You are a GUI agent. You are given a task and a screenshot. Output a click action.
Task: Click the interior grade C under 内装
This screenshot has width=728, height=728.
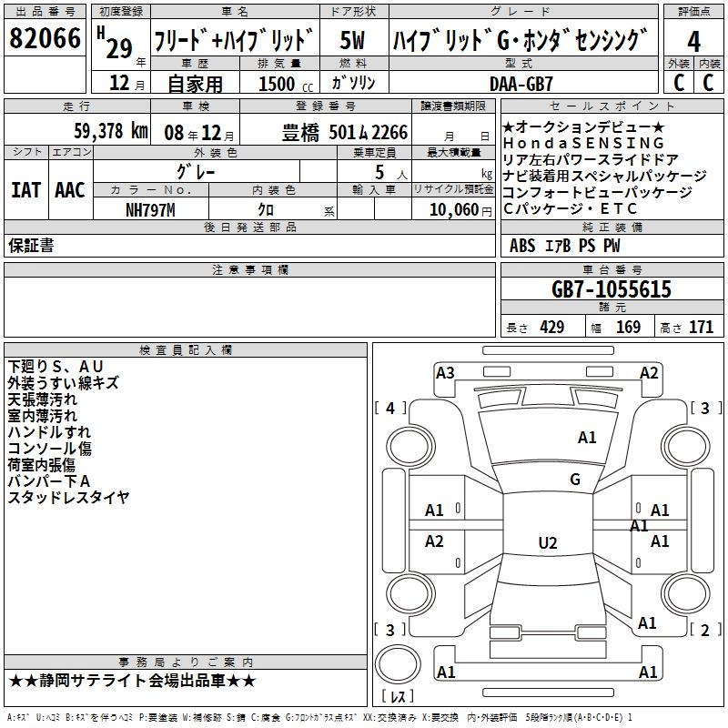(709, 82)
